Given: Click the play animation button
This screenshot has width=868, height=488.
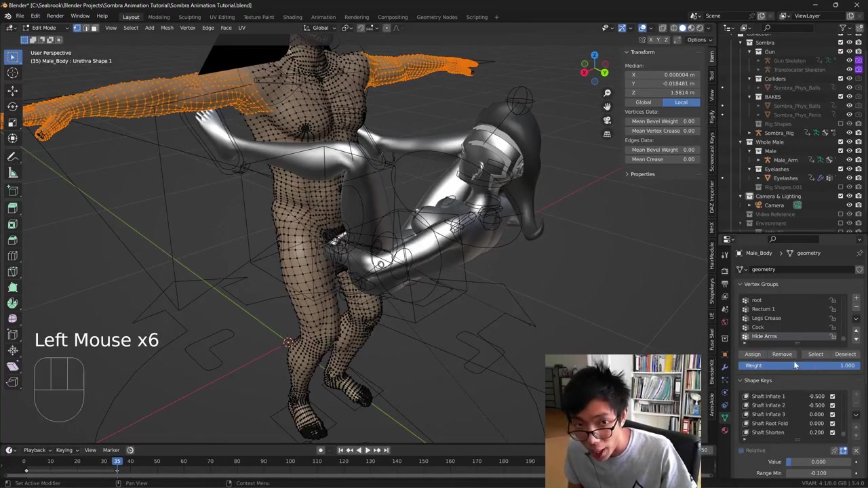Looking at the screenshot, I should (367, 450).
